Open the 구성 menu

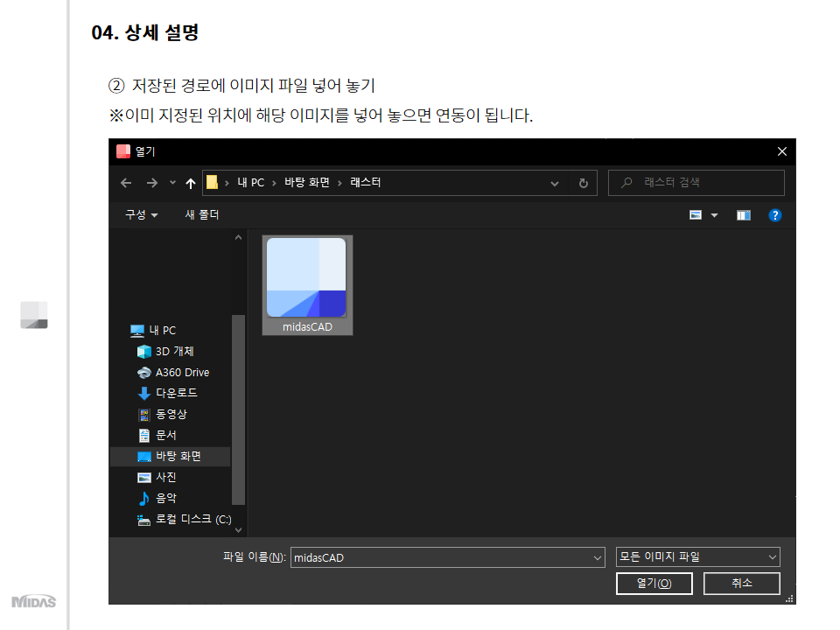tap(142, 215)
